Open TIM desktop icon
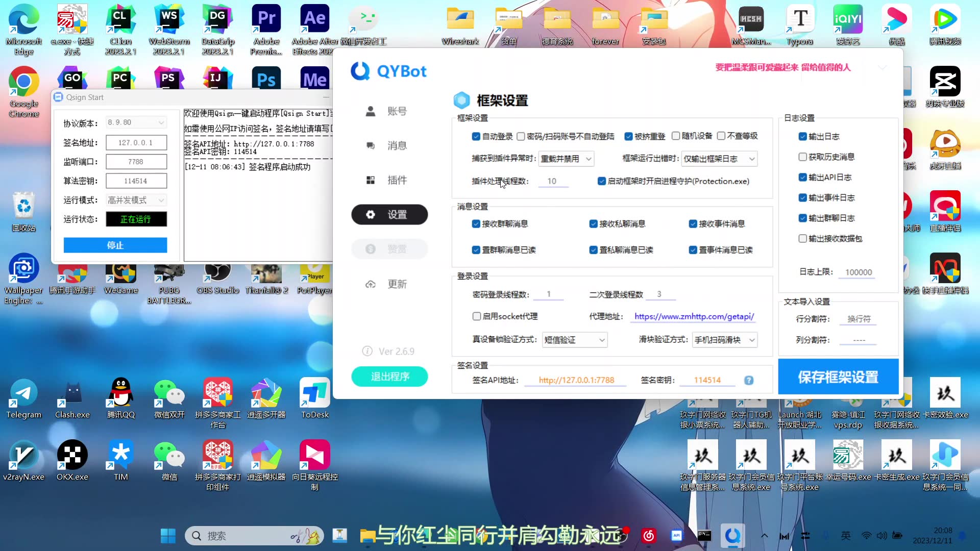The image size is (980, 551). 121,460
